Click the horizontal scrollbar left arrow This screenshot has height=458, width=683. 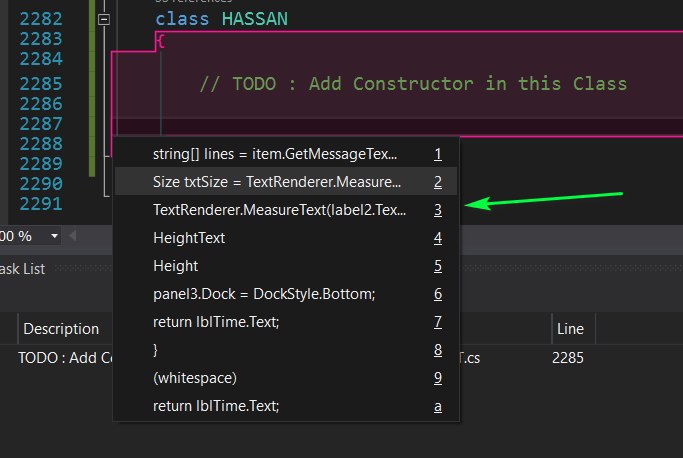pos(73,236)
